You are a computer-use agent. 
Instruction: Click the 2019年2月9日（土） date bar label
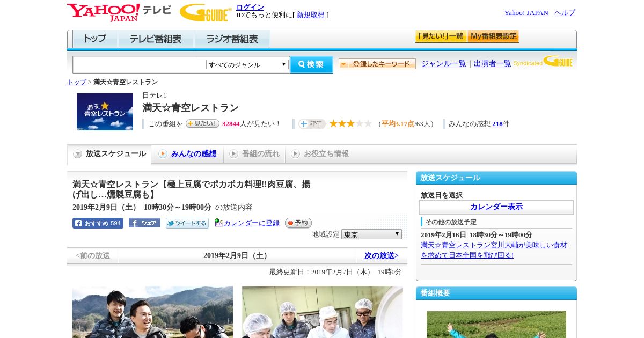[x=237, y=256]
